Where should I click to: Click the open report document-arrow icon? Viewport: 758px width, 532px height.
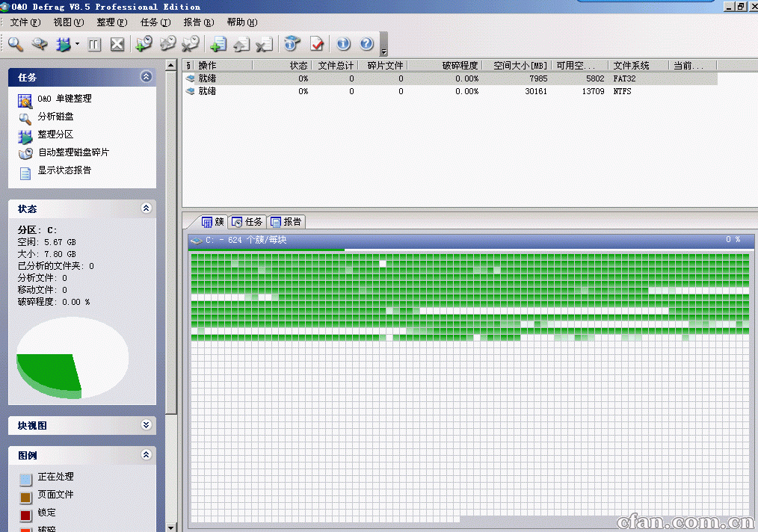coord(241,44)
